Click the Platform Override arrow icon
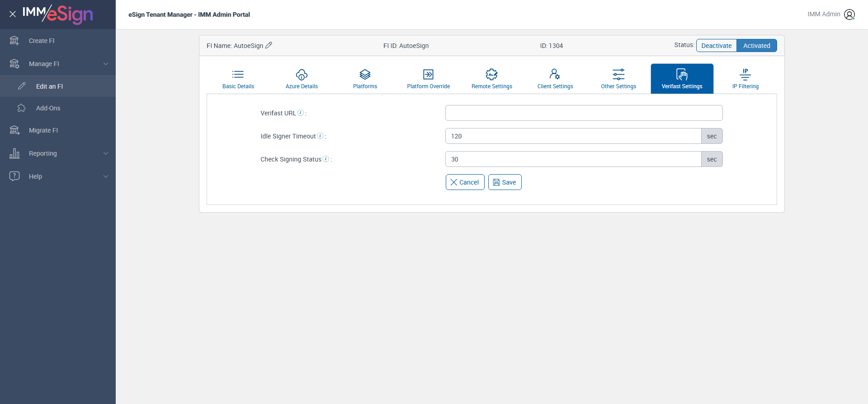 pos(428,74)
